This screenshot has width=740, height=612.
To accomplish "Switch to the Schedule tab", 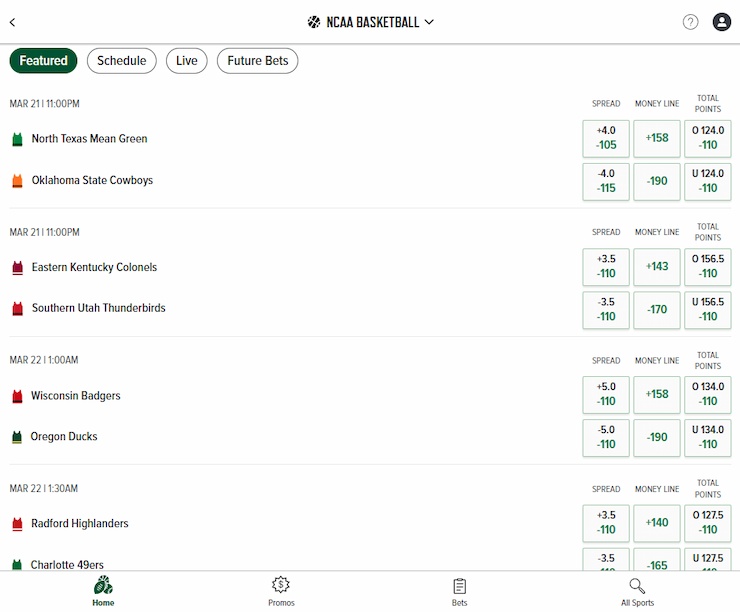I will point(121,60).
